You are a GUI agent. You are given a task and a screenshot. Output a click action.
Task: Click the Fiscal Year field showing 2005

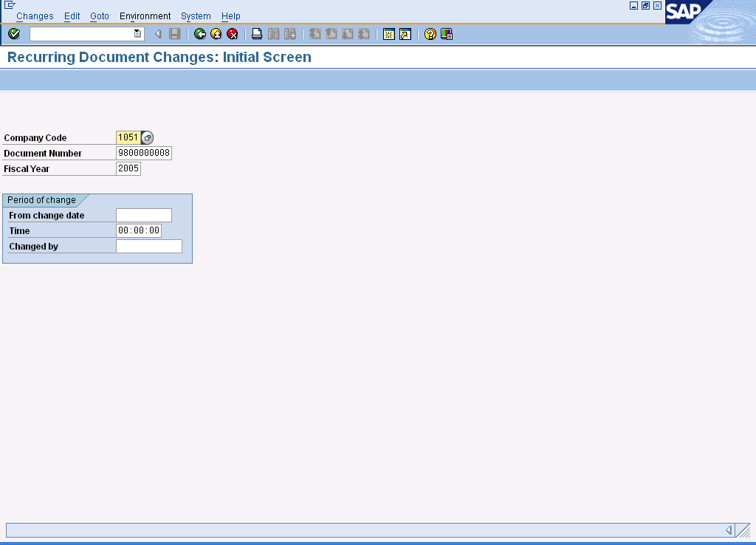(128, 168)
